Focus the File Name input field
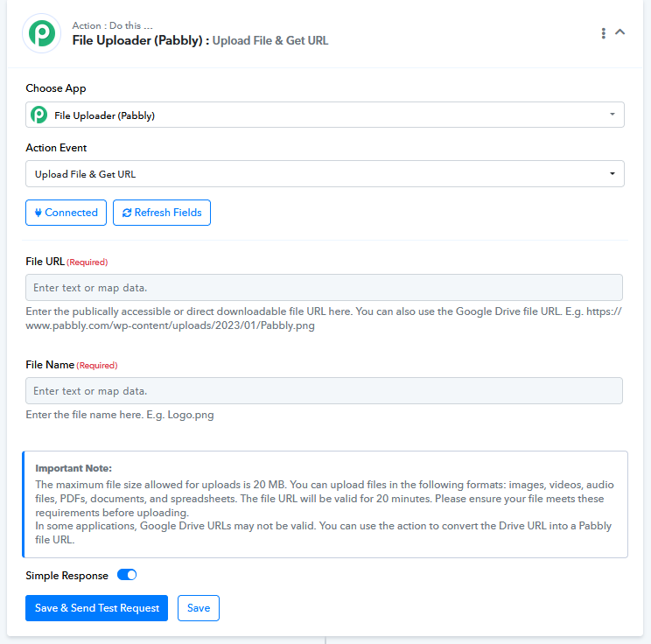The width and height of the screenshot is (651, 644). (x=324, y=391)
